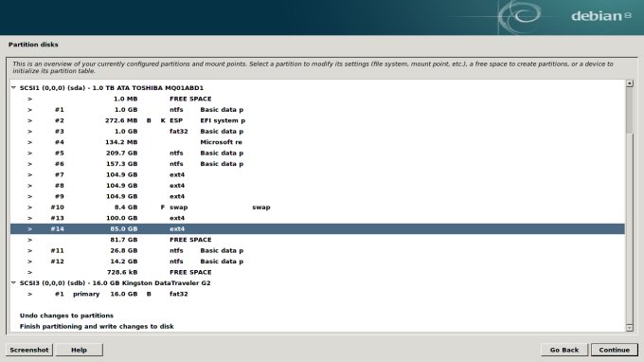
Task: Select partition #11 26.8 GB ntfs
Action: [x=317, y=250]
